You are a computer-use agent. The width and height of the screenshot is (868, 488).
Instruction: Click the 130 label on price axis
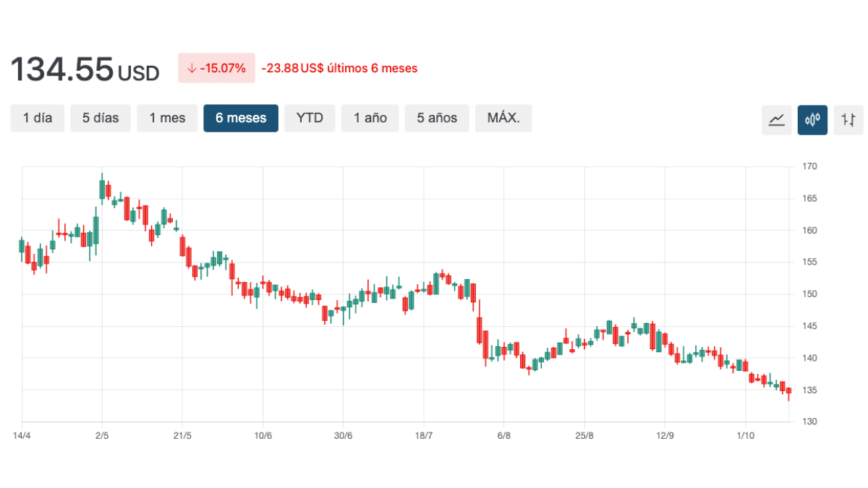coord(809,421)
